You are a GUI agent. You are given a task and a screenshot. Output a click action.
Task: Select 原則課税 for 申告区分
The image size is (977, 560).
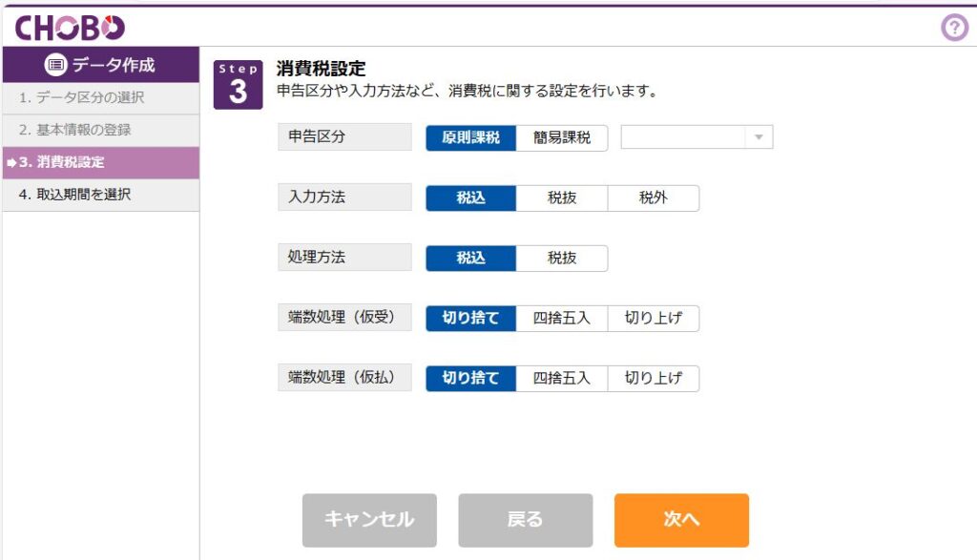(x=471, y=137)
